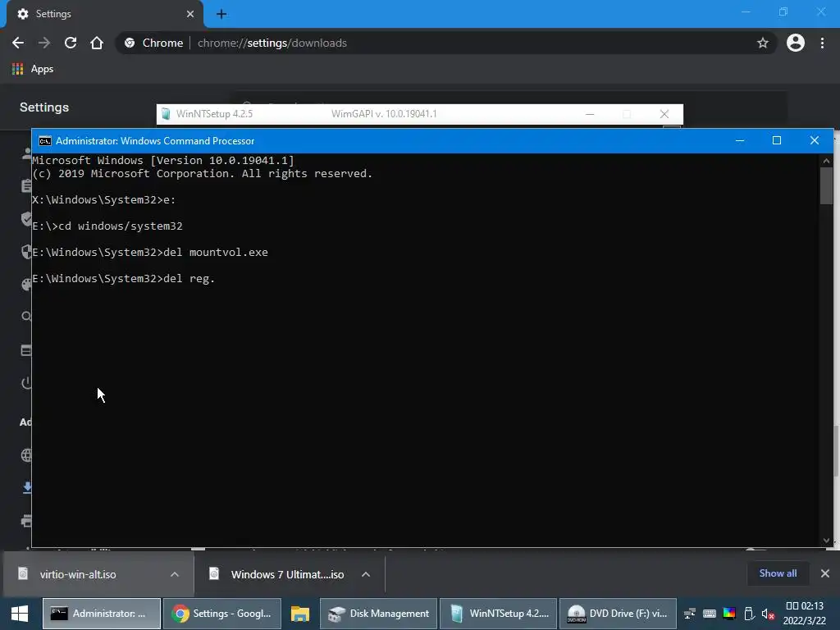
Task: Go back in Chrome navigation
Action: coord(18,43)
